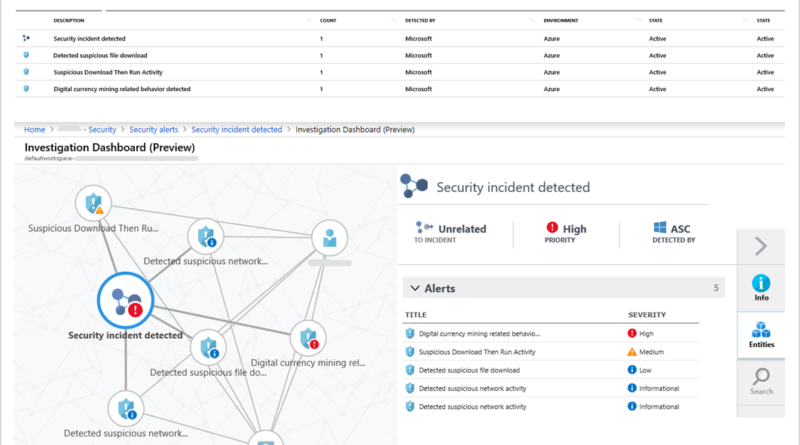Click shield icon beside Suspicious Download Then Run Activity row
This screenshot has width=800, height=445.
tap(26, 72)
